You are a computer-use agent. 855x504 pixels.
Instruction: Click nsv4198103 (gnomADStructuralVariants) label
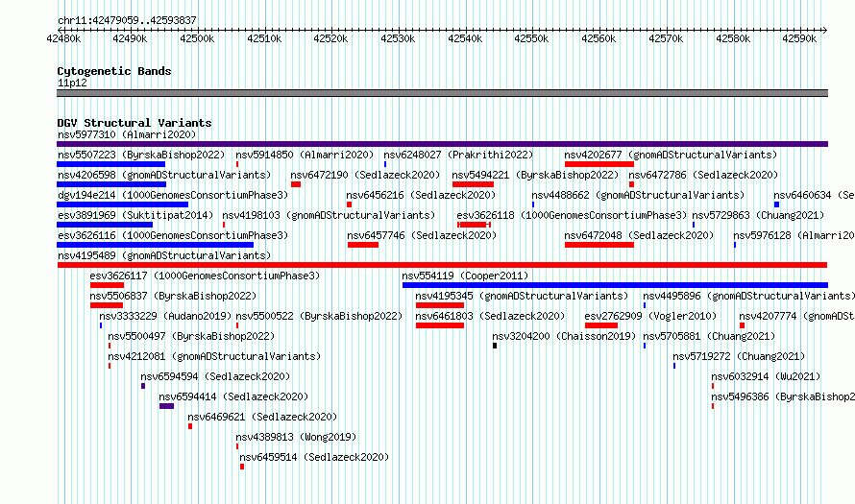click(x=329, y=215)
